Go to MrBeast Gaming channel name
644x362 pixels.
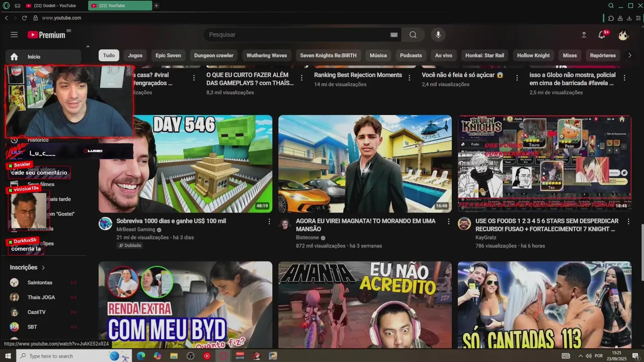point(136,229)
